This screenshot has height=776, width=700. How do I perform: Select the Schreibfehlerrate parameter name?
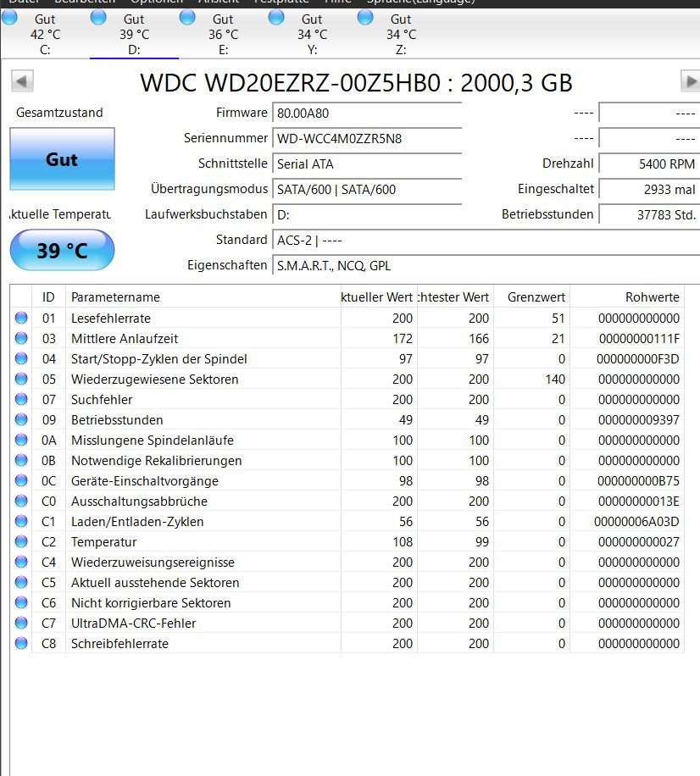(x=119, y=643)
